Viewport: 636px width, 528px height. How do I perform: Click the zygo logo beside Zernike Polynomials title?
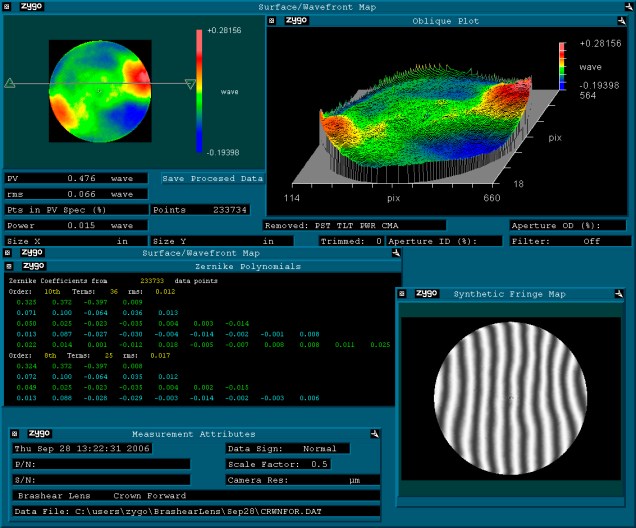coord(34,266)
